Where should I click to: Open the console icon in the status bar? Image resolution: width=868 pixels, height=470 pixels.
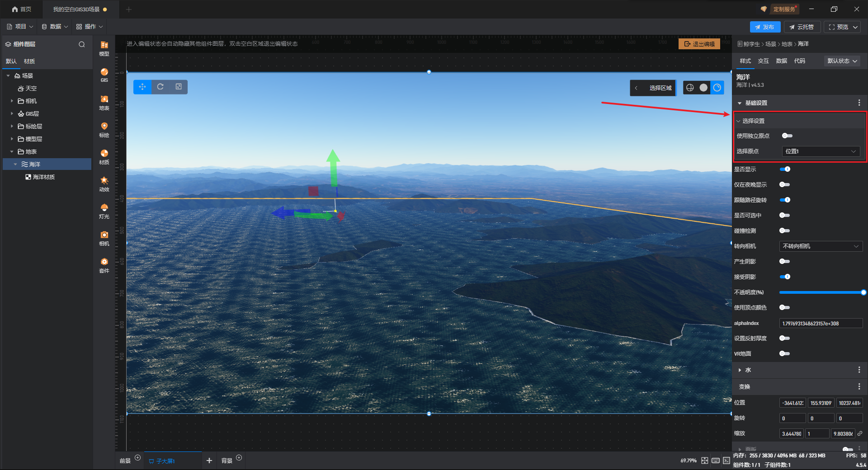726,461
